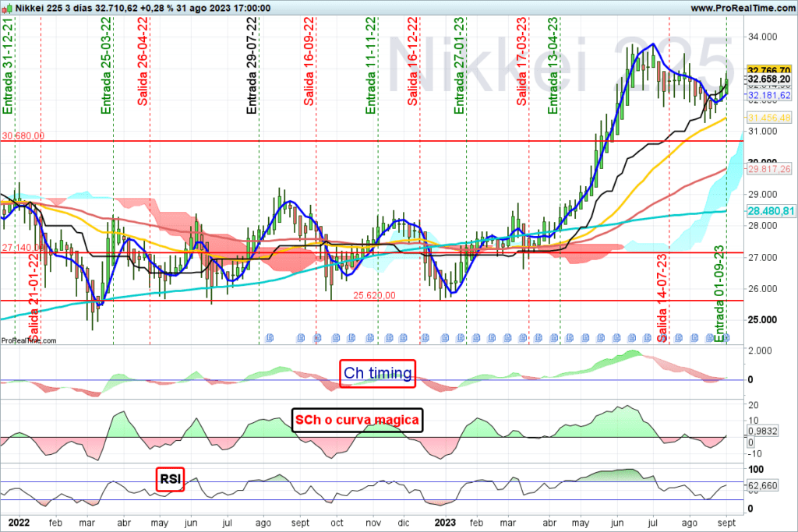Click the 25.000 price axis label
The width and height of the screenshot is (798, 532).
(x=762, y=320)
